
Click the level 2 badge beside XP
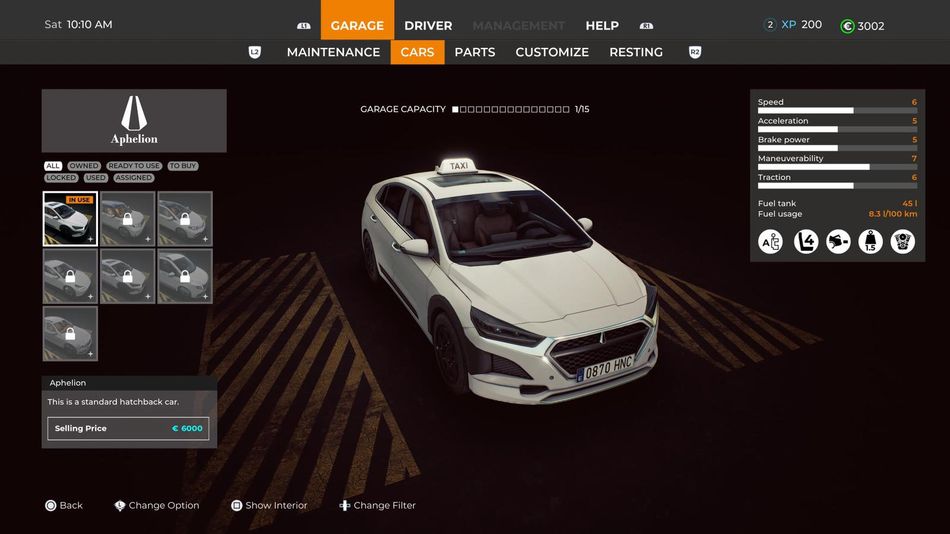pos(769,25)
